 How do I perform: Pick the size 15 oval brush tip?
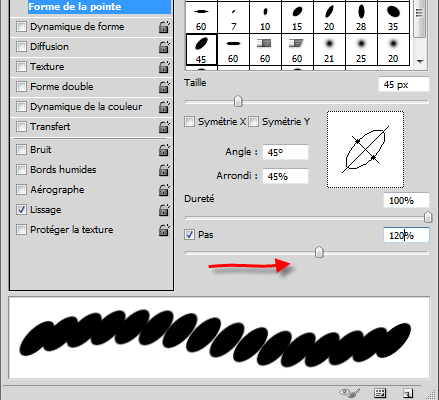pyautogui.click(x=297, y=18)
